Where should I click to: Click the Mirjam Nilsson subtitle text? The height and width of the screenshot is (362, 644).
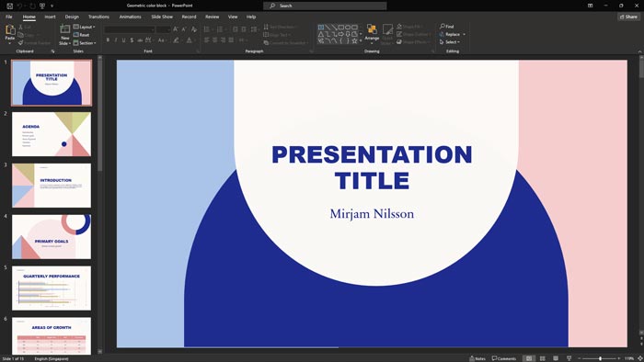[372, 214]
